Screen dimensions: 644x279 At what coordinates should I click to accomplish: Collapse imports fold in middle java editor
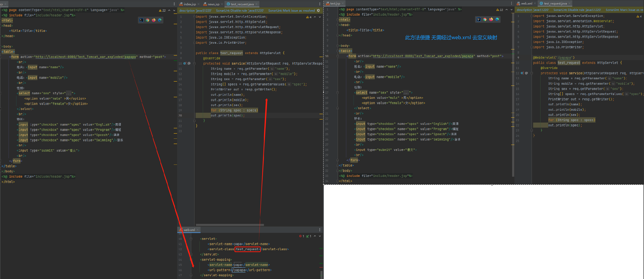(x=194, y=17)
